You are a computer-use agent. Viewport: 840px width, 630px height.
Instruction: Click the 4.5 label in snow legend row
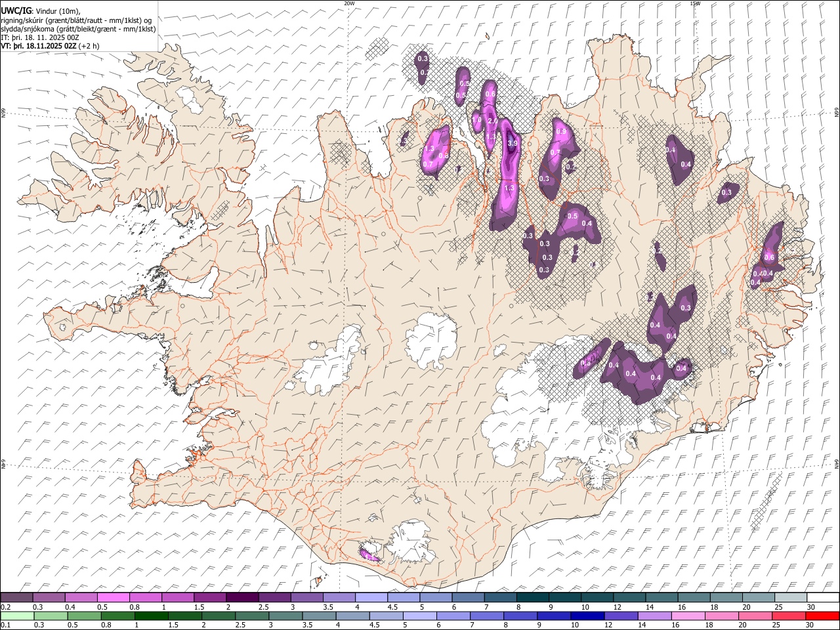(392, 607)
